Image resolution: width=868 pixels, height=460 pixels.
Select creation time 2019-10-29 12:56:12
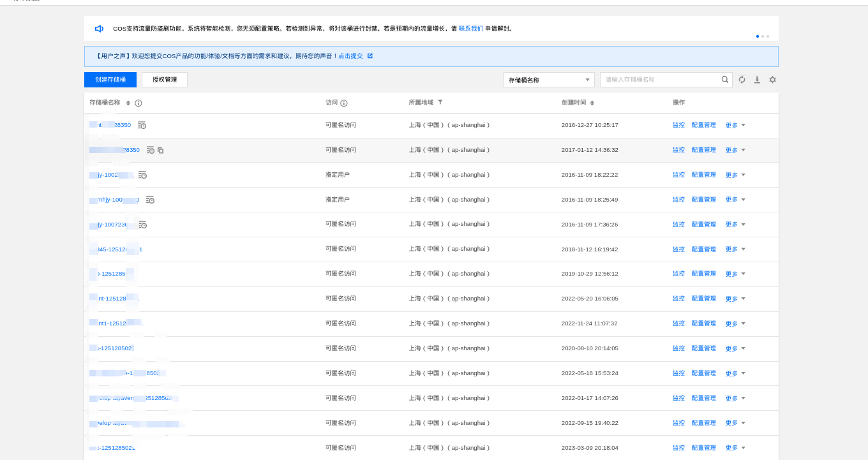click(590, 274)
